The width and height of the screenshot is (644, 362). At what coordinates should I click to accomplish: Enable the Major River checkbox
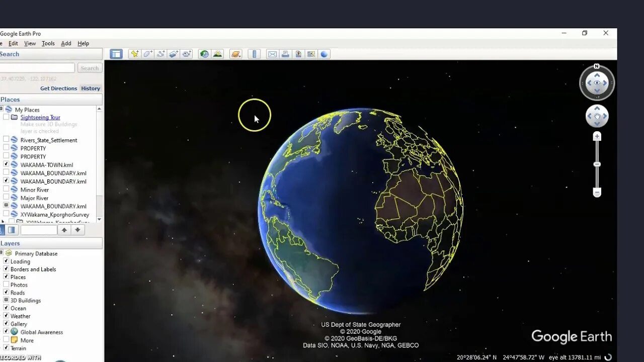(x=6, y=197)
